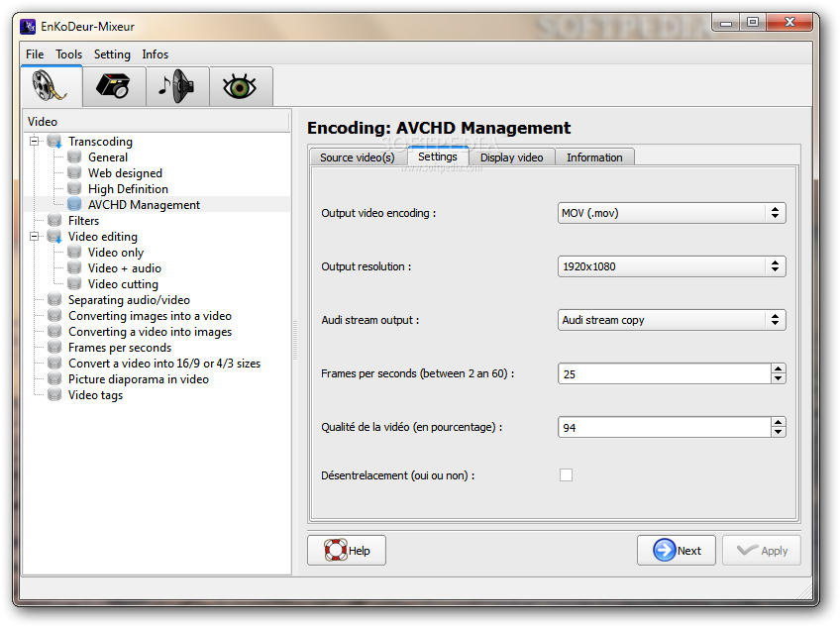Click the EnKoDeur-Mixeur title bar app icon

(x=28, y=27)
